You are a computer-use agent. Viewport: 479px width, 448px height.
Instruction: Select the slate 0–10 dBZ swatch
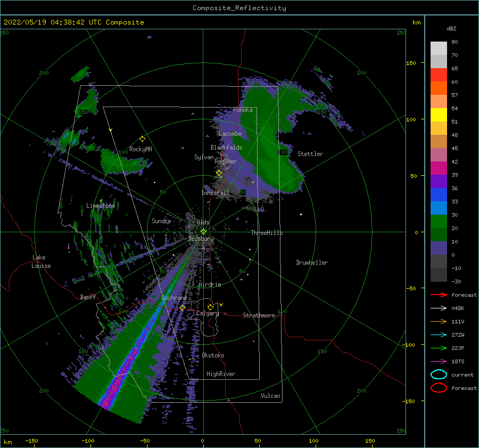tap(439, 248)
